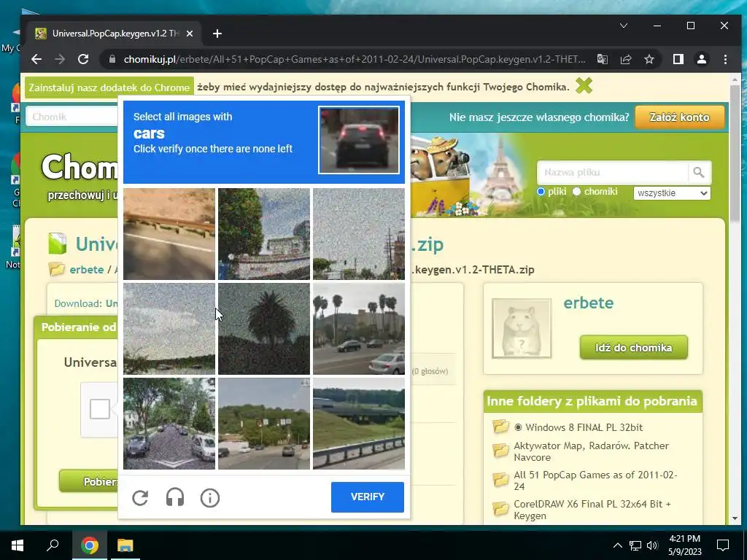Open the Chrome side panel icon
The height and width of the screenshot is (560, 747).
point(678,59)
